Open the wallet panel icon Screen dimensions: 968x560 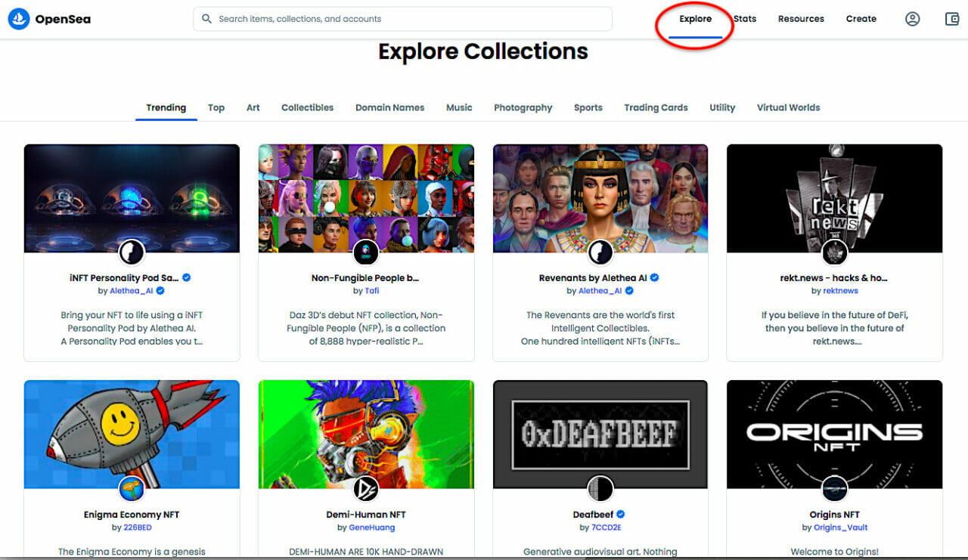click(x=951, y=18)
